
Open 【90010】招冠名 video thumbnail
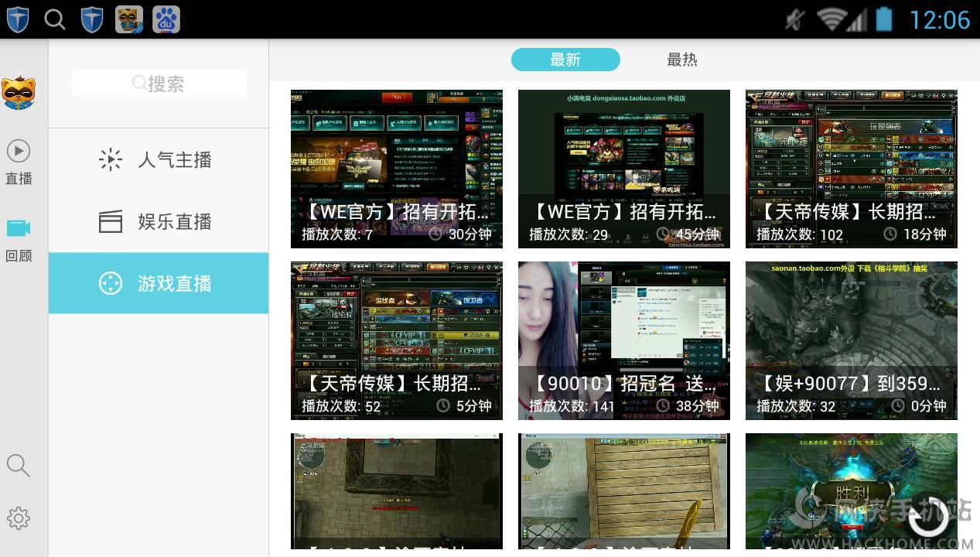coord(624,340)
